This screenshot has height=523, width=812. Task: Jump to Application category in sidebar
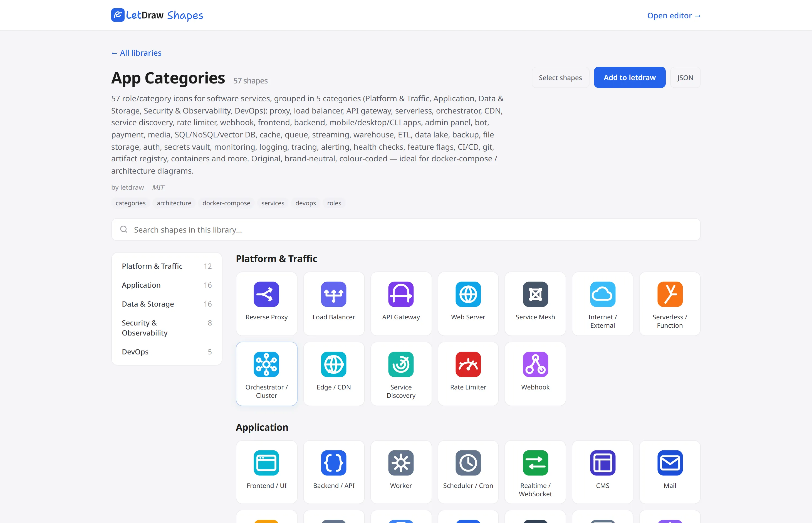pyautogui.click(x=167, y=285)
